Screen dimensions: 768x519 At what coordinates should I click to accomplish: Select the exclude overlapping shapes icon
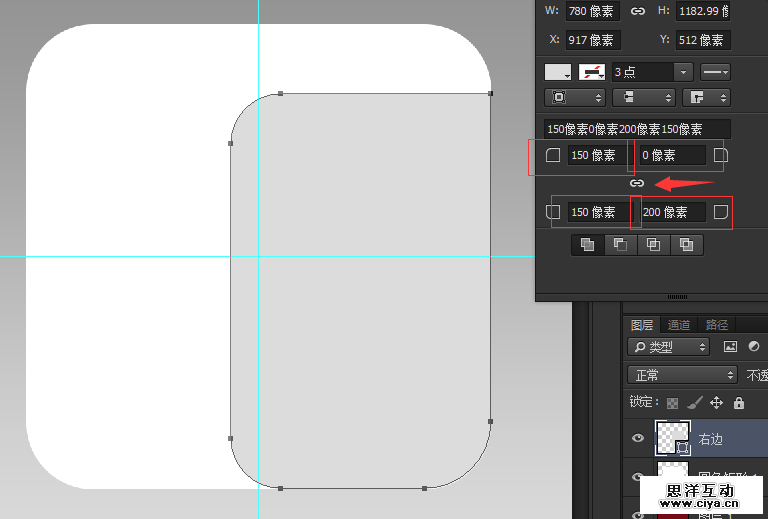(686, 244)
